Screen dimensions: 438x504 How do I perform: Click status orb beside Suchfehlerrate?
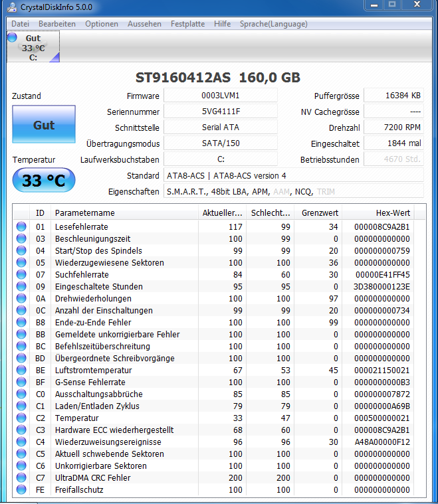(21, 274)
